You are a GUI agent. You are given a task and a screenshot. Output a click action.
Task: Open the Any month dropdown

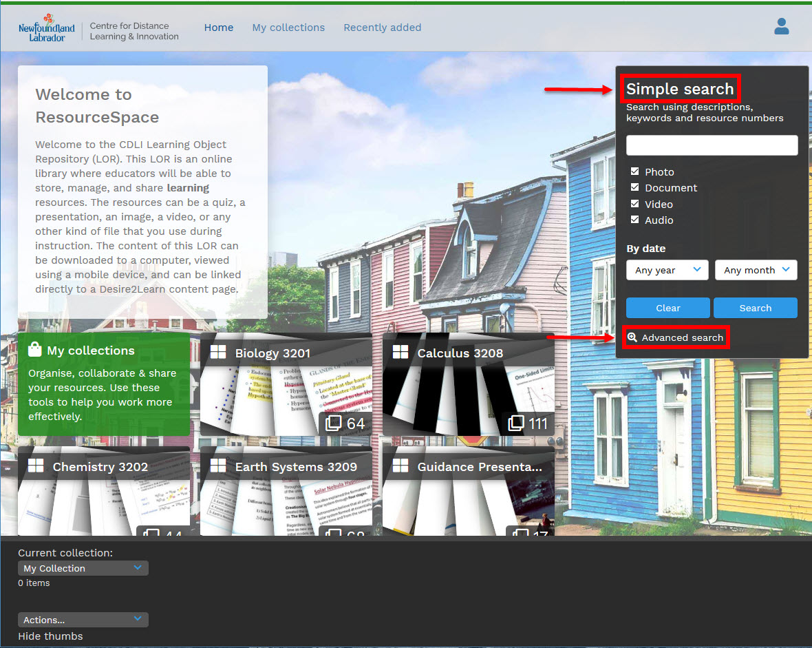[x=756, y=270]
